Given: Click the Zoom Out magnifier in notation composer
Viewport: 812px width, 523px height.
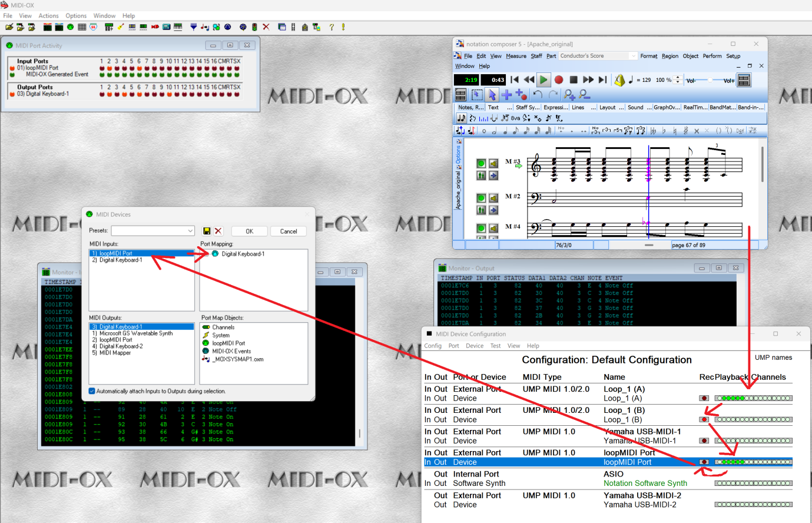Looking at the screenshot, I should pyautogui.click(x=584, y=94).
